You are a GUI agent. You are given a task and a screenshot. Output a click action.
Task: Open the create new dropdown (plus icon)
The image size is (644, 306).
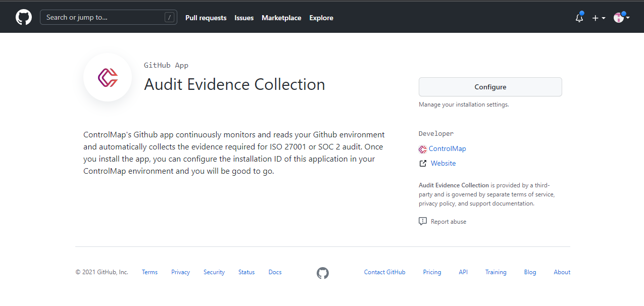click(595, 18)
